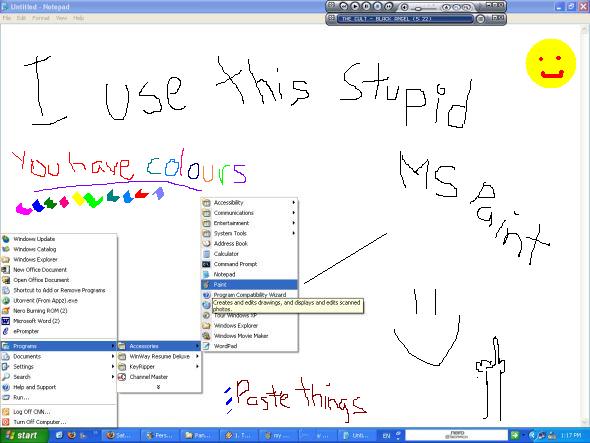This screenshot has width=590, height=443.
Task: Select Accessories in the Programs menu
Action: pyautogui.click(x=159, y=346)
